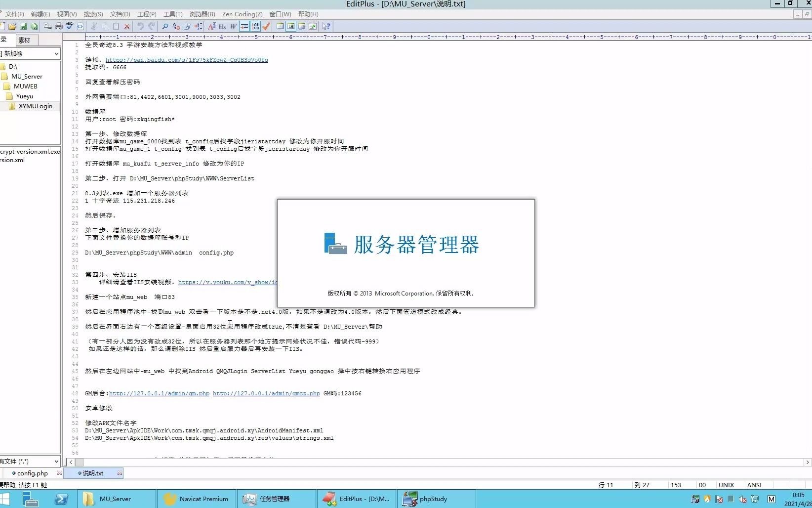Switch to phpStudy taskbar button

coord(436,499)
